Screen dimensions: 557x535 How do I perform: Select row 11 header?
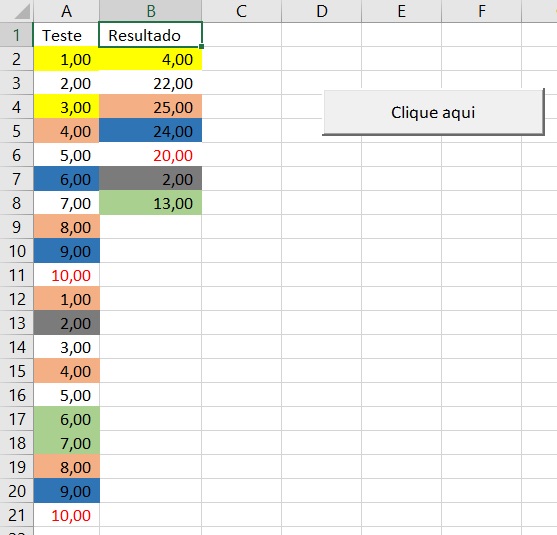tap(16, 275)
